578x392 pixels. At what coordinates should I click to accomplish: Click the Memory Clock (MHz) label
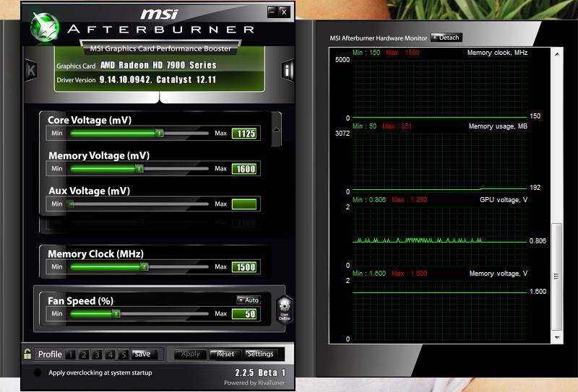pos(95,254)
